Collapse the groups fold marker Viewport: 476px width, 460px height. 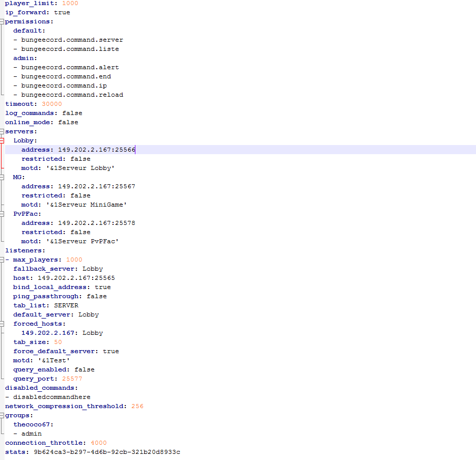[x=2, y=415]
